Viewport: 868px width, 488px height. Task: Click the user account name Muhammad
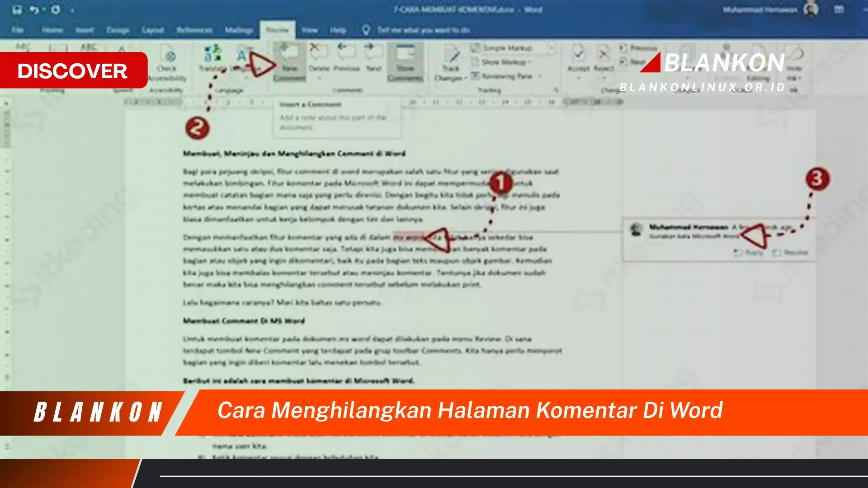click(759, 9)
